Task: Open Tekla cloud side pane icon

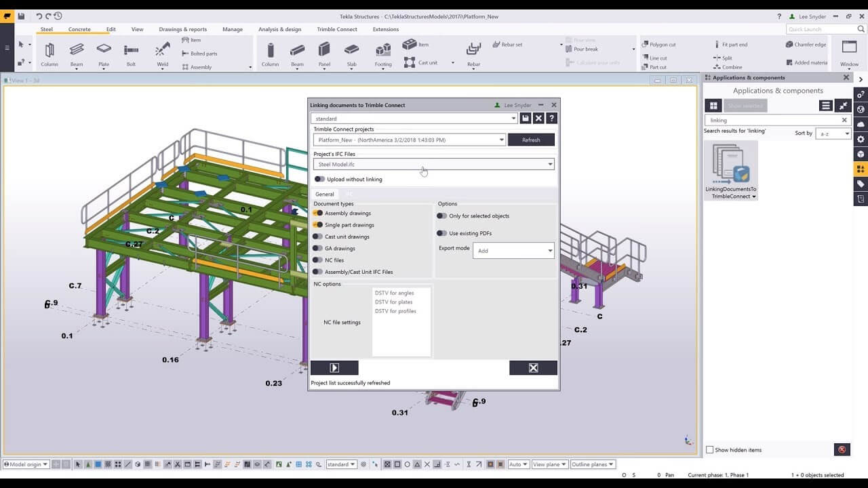Action: (861, 124)
